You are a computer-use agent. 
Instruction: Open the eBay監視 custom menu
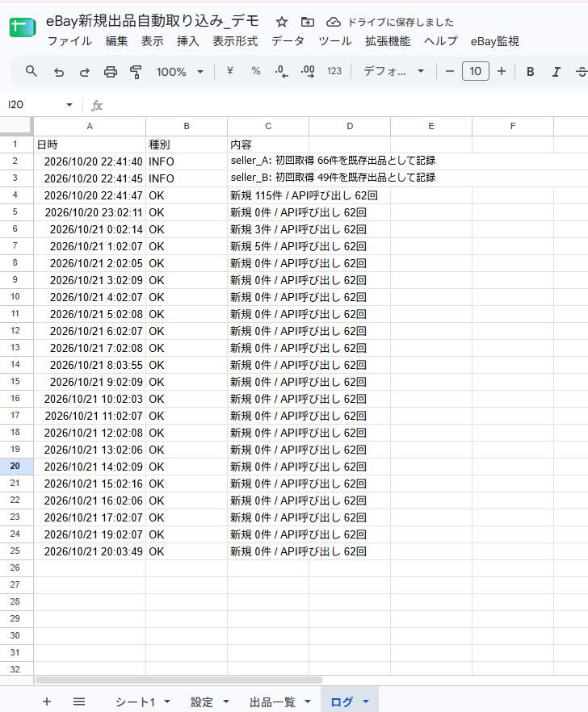[x=494, y=41]
